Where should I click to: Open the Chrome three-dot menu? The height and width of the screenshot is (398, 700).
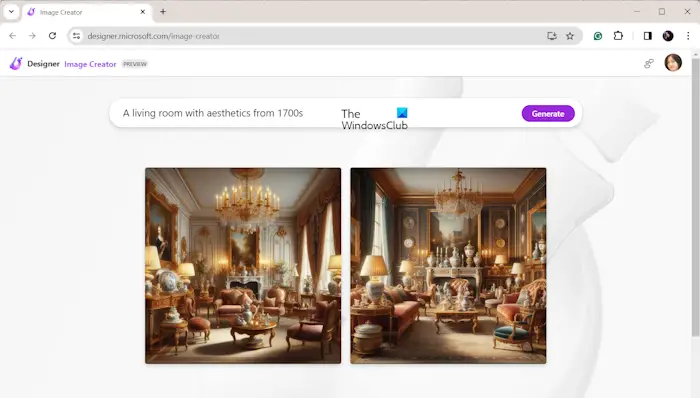pos(688,36)
